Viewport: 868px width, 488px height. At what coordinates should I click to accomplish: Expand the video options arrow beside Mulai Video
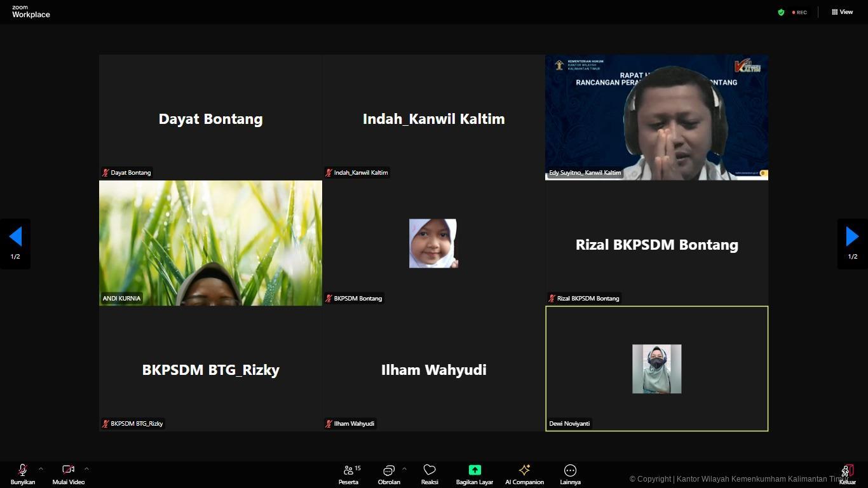click(x=86, y=469)
